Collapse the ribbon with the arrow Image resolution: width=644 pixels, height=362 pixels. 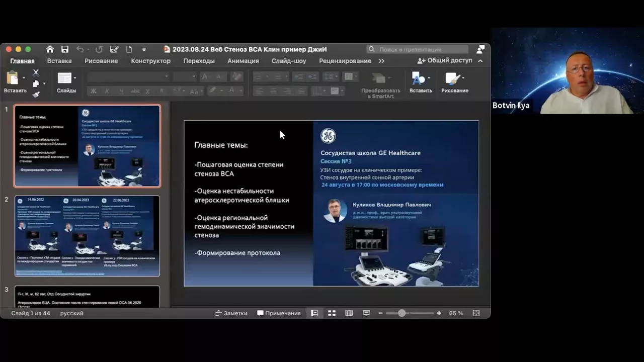[480, 60]
